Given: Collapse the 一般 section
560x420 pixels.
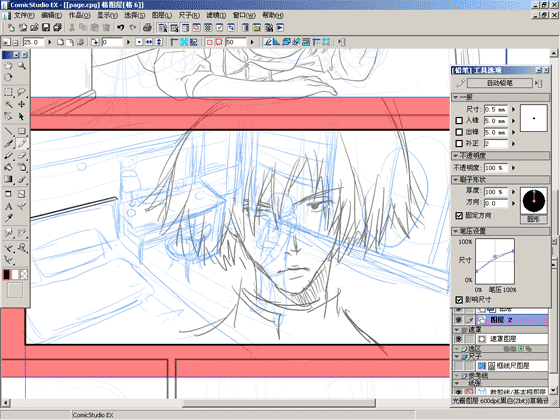Looking at the screenshot, I should [x=456, y=97].
